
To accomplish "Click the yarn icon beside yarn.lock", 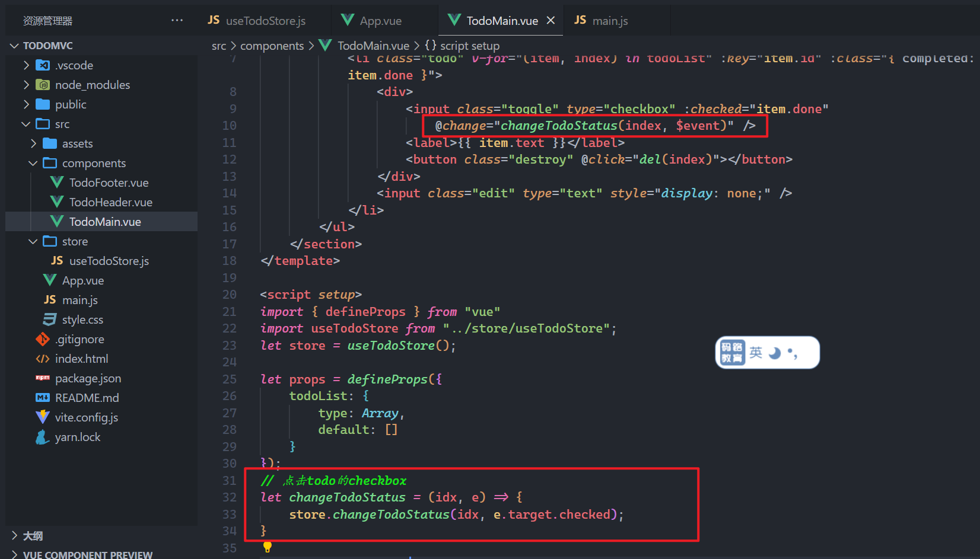I will [43, 437].
